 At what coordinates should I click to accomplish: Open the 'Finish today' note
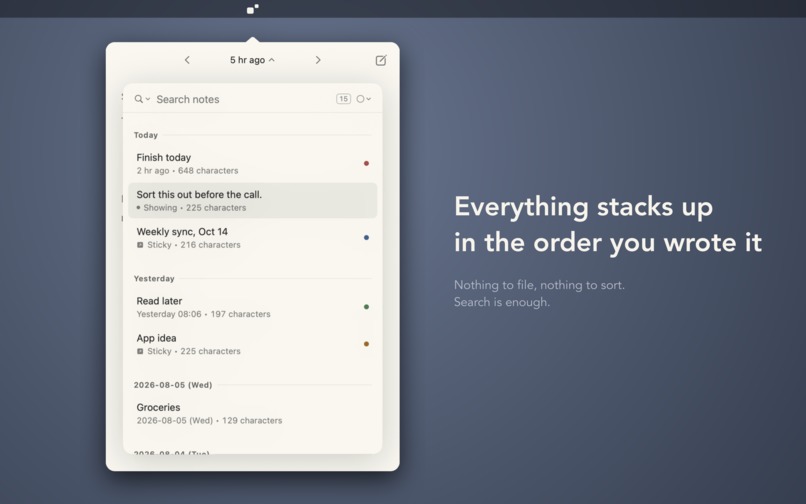(x=252, y=164)
